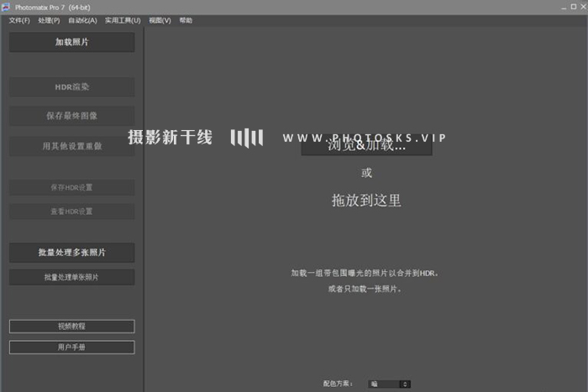588x392 pixels.
Task: Start 批量处理单张照片
Action: 72,277
